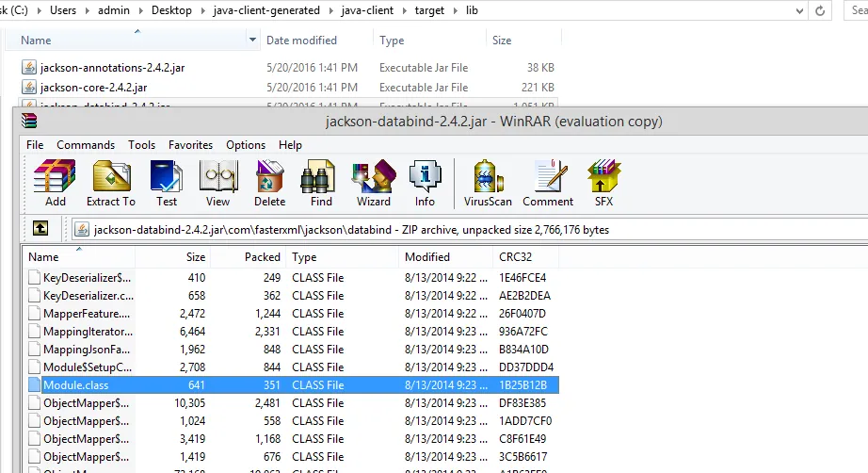Select jackson-annotations-2.4.2.jar icon in Explorer

point(29,67)
